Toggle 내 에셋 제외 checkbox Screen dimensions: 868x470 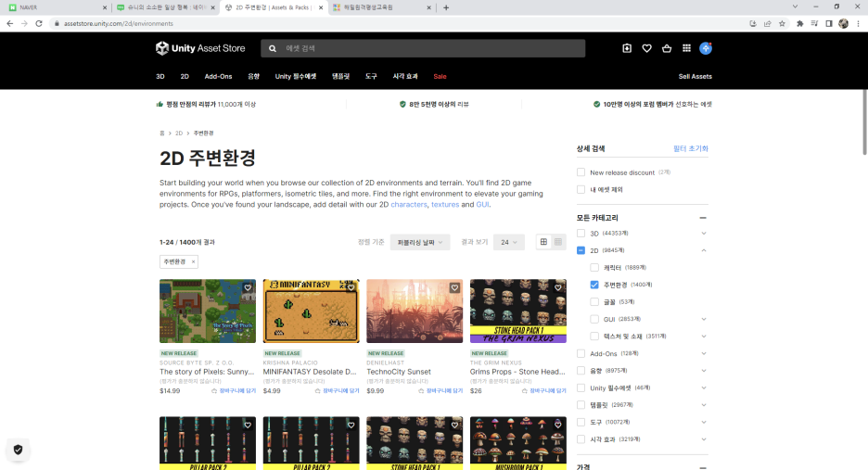[x=581, y=189]
